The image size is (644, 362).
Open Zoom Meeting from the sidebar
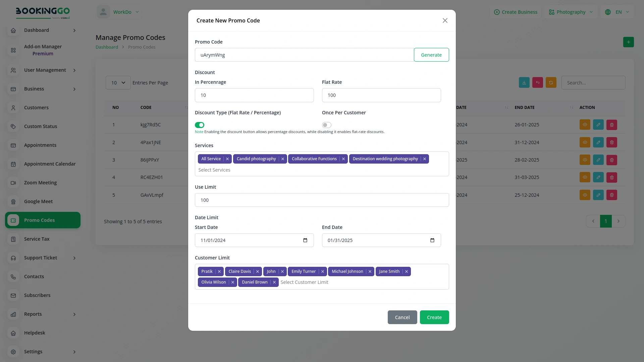point(40,183)
